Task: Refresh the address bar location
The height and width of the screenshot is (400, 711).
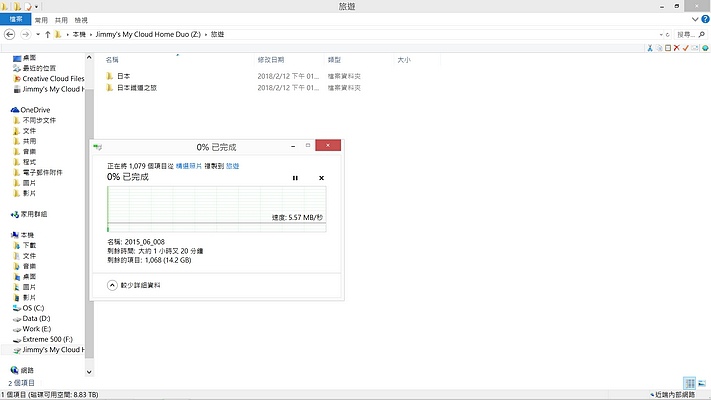Action: [x=667, y=34]
